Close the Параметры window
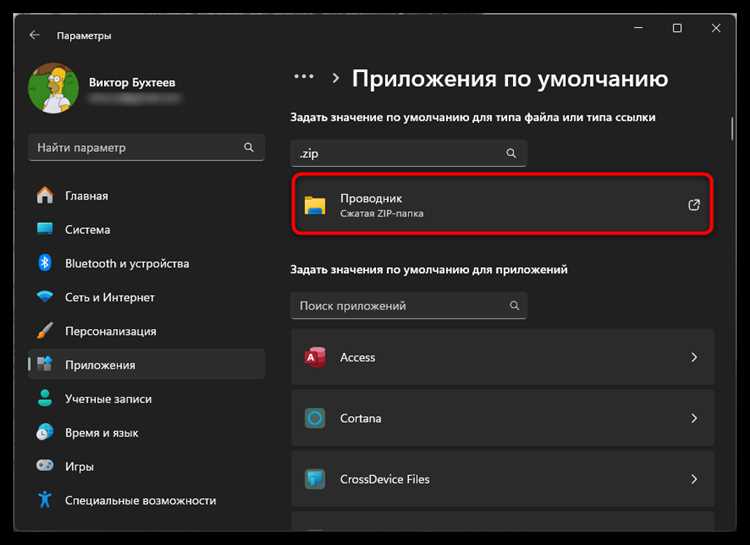Screen dimensions: 750x545 (716, 28)
